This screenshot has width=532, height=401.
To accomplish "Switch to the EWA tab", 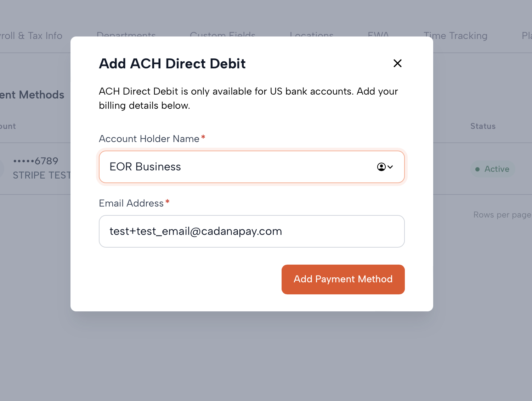I will pos(378,35).
